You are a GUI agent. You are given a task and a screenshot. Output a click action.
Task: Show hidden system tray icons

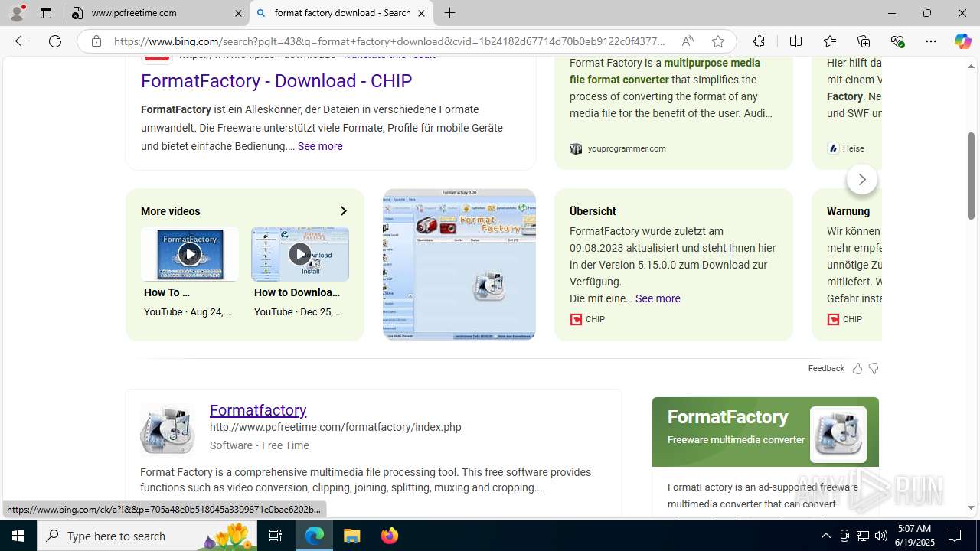(825, 536)
